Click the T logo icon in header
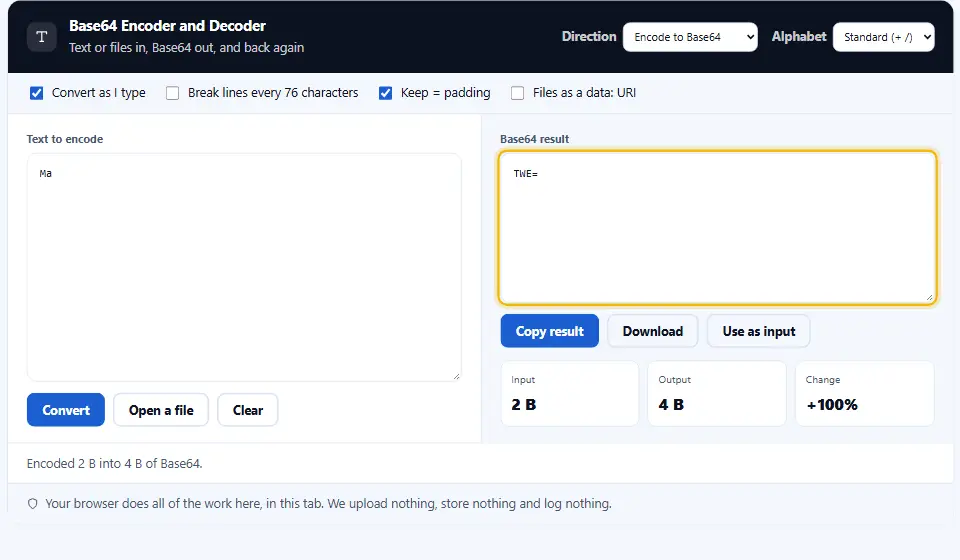Image resolution: width=960 pixels, height=560 pixels. (x=42, y=37)
